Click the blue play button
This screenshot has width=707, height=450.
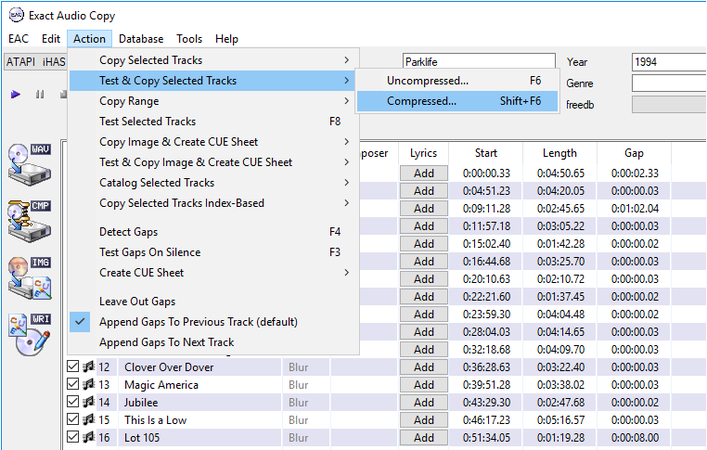pyautogui.click(x=16, y=94)
